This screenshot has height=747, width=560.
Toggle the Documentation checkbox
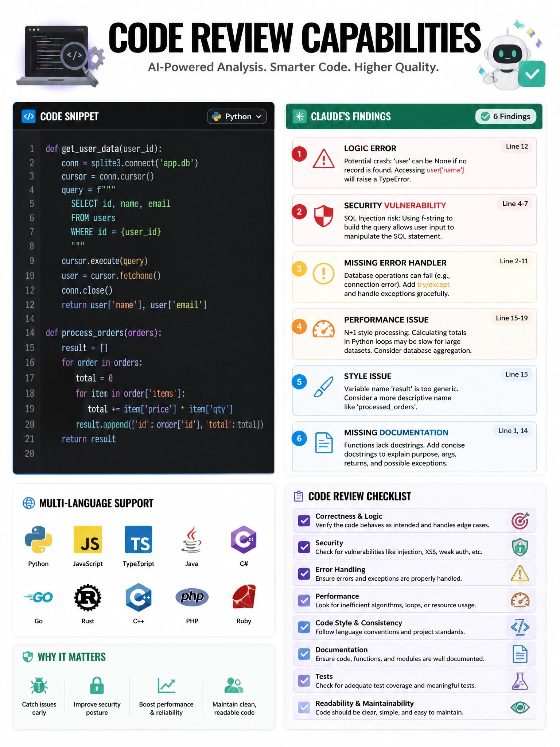(x=304, y=654)
